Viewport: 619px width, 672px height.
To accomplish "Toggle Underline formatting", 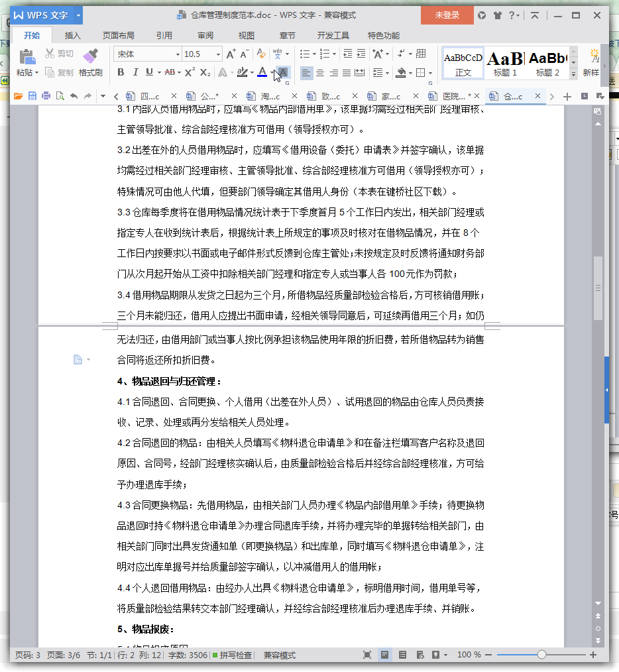I will coord(149,72).
